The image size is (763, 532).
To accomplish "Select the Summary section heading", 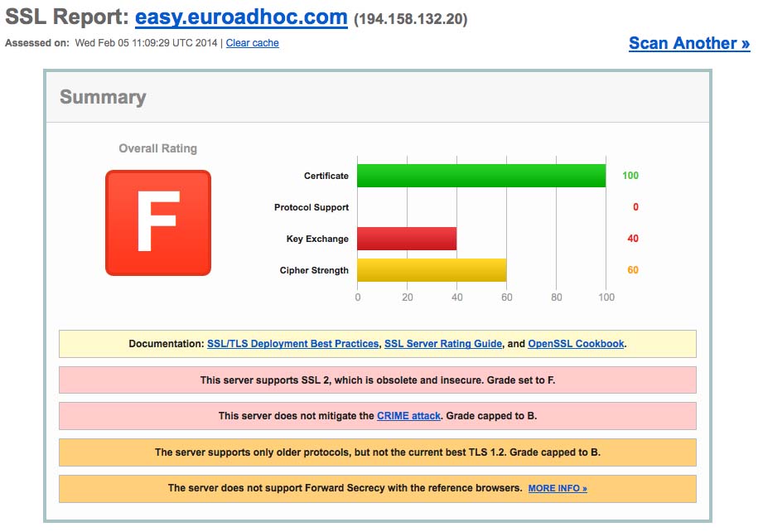I will [103, 97].
